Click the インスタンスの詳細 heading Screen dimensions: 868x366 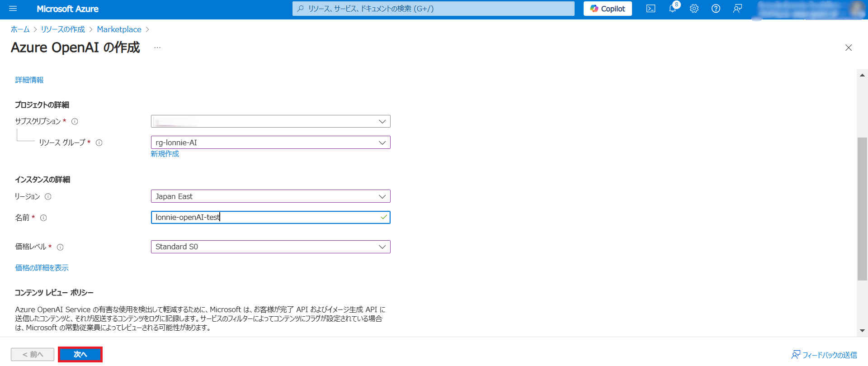(x=42, y=180)
